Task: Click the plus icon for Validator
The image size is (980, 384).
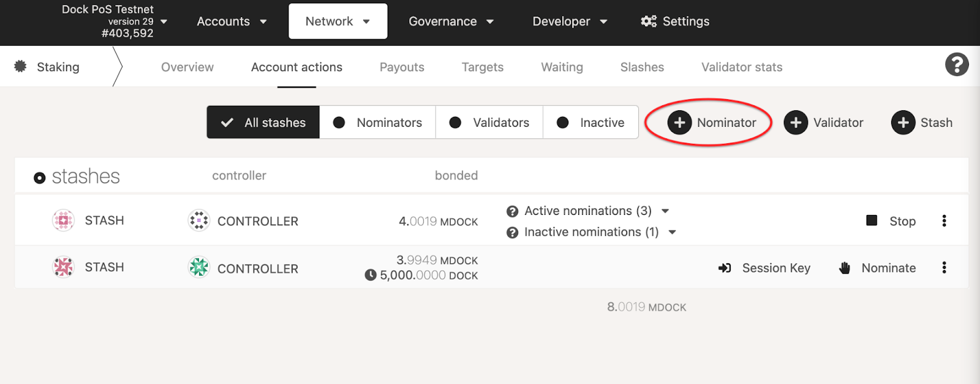Action: pyautogui.click(x=796, y=122)
